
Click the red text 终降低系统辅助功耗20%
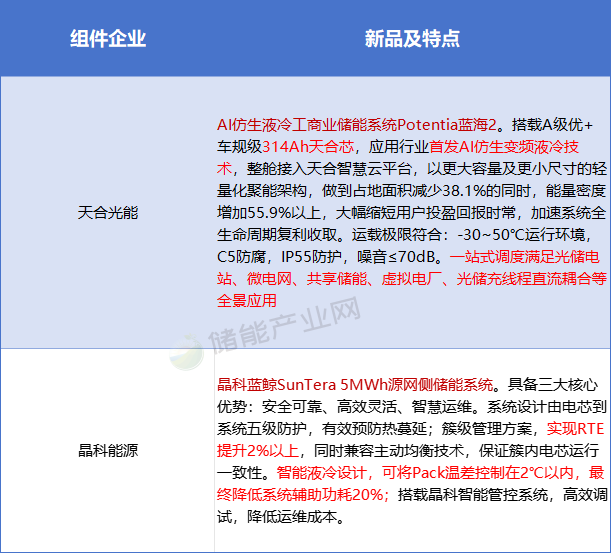coord(300,495)
